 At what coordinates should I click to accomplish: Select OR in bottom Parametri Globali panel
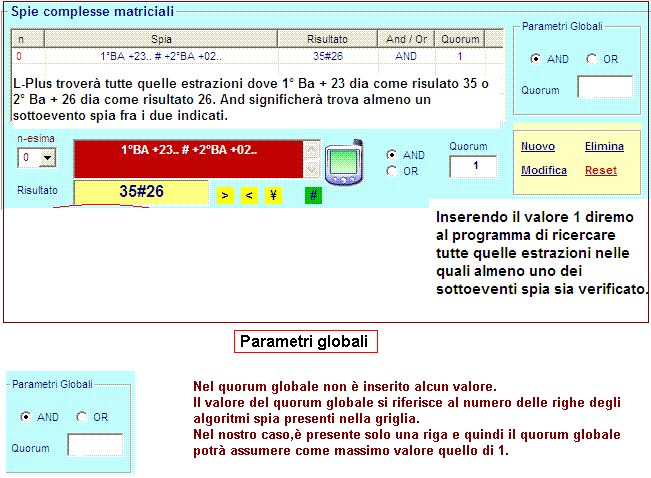[82, 417]
